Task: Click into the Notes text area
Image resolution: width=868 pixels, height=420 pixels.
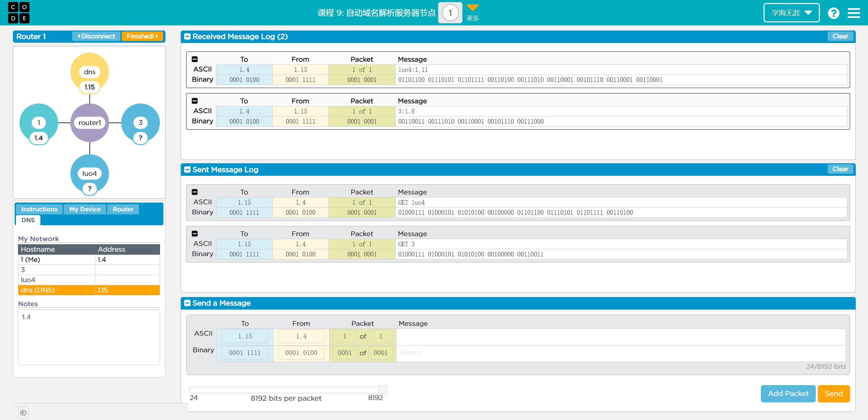Action: (89, 337)
